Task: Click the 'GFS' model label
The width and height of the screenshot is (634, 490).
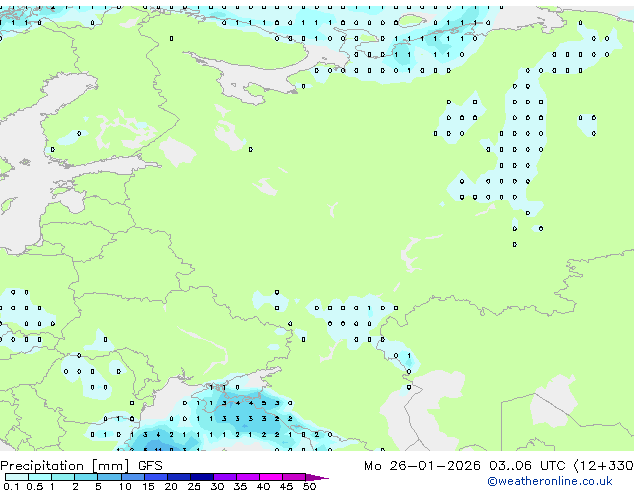Action: coord(150,466)
